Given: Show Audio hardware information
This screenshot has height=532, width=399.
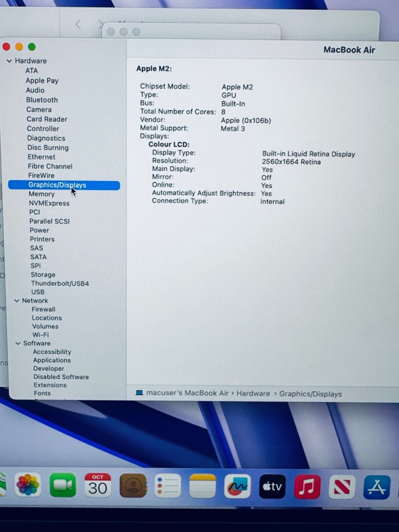Looking at the screenshot, I should coord(35,90).
